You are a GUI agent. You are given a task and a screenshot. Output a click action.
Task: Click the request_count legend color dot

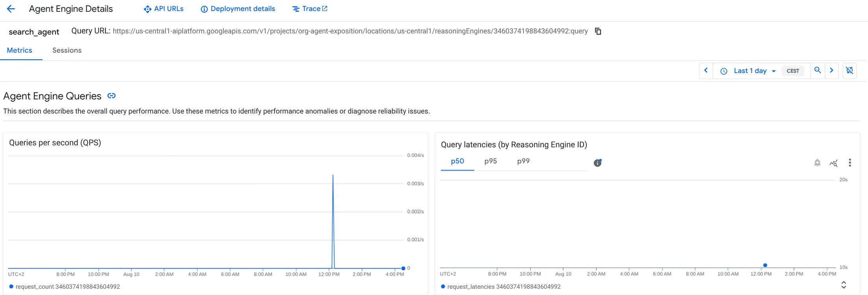point(11,287)
